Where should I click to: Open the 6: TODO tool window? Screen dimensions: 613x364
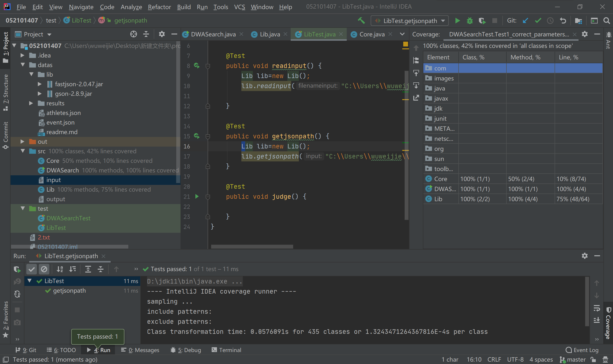[61, 350]
